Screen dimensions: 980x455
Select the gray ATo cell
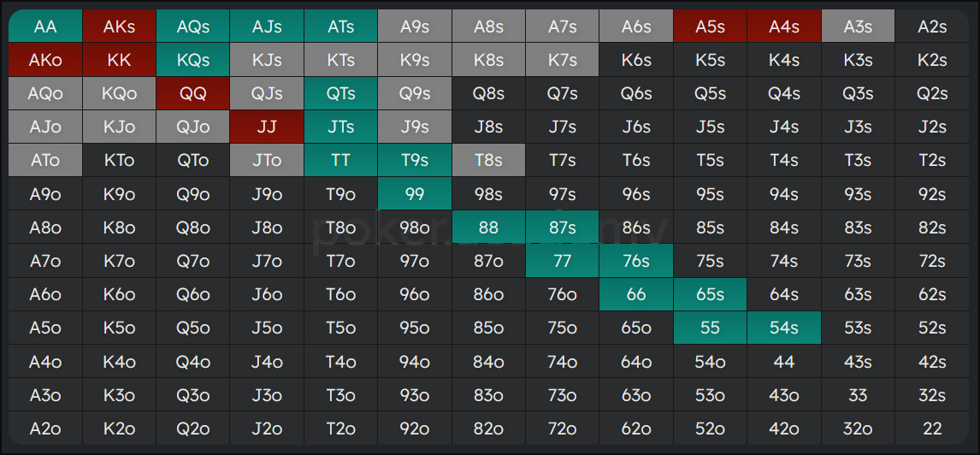(x=45, y=160)
